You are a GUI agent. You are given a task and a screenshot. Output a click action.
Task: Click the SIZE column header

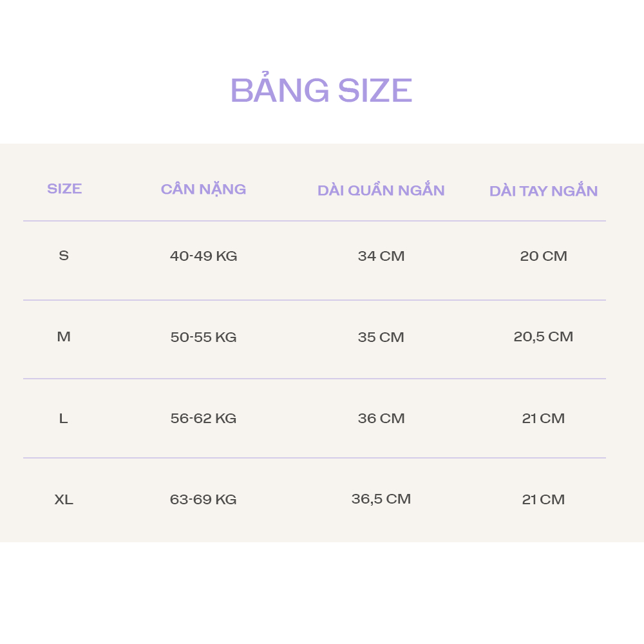(x=64, y=189)
